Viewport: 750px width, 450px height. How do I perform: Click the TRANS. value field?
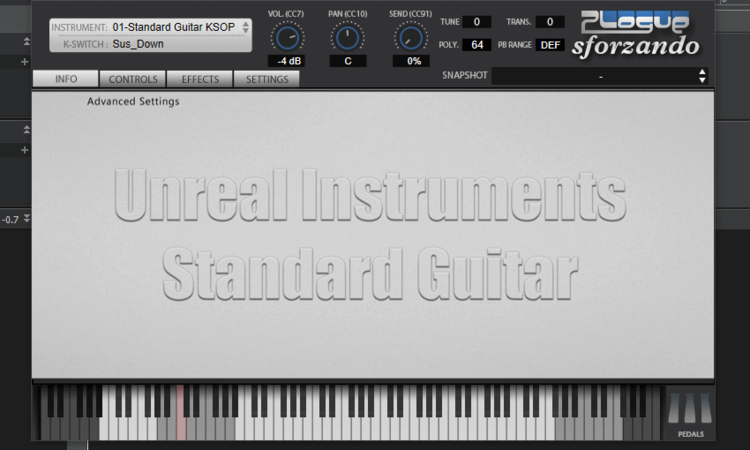pos(550,22)
